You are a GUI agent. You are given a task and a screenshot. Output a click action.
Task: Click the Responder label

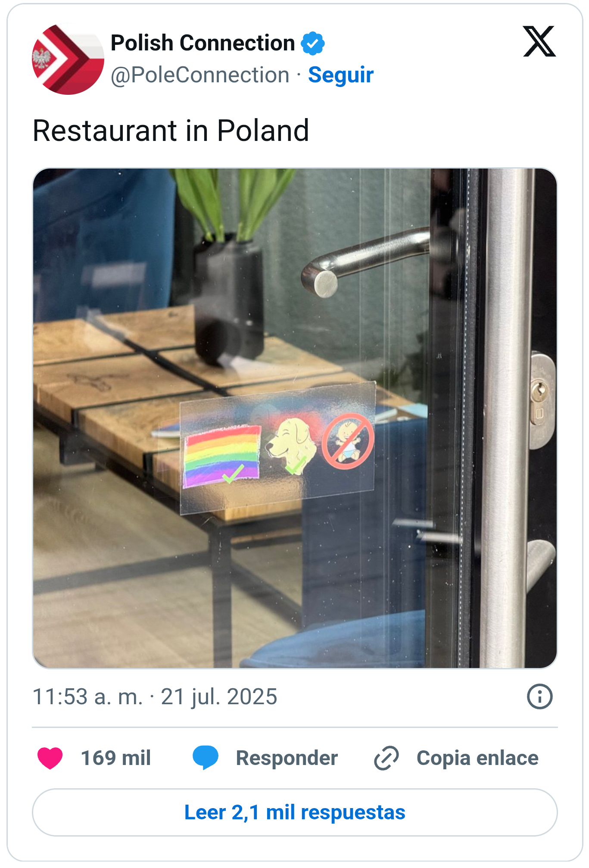click(287, 758)
